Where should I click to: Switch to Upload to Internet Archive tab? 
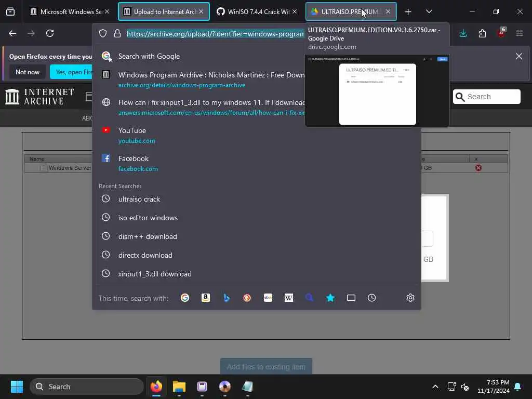(164, 11)
